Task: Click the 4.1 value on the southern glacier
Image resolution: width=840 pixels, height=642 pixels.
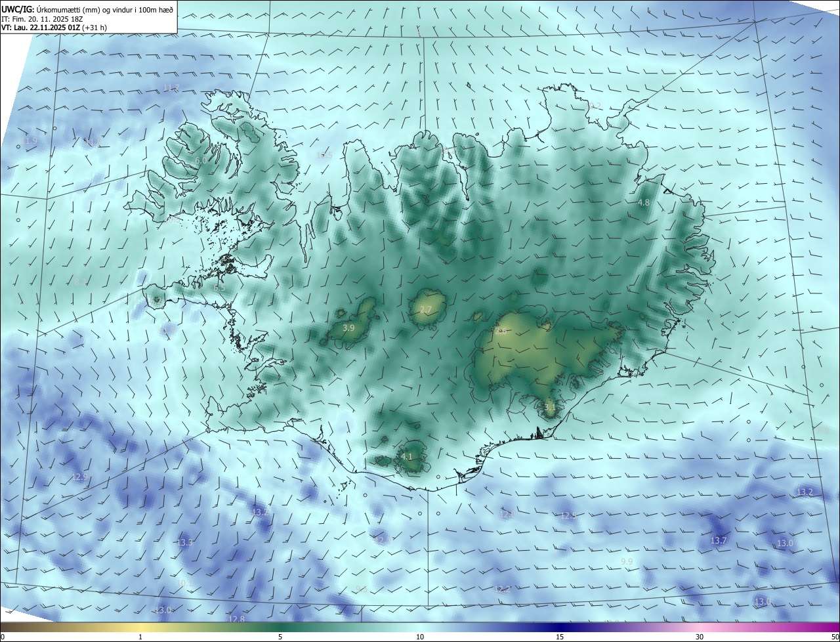Action: pos(407,456)
